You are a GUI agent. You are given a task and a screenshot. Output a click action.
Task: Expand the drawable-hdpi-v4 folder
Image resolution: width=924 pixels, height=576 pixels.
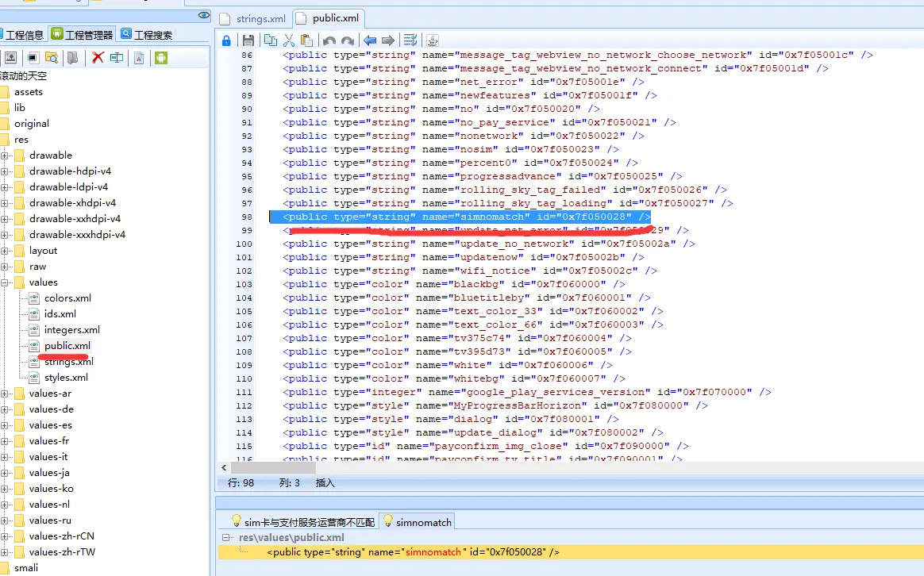coord(5,171)
